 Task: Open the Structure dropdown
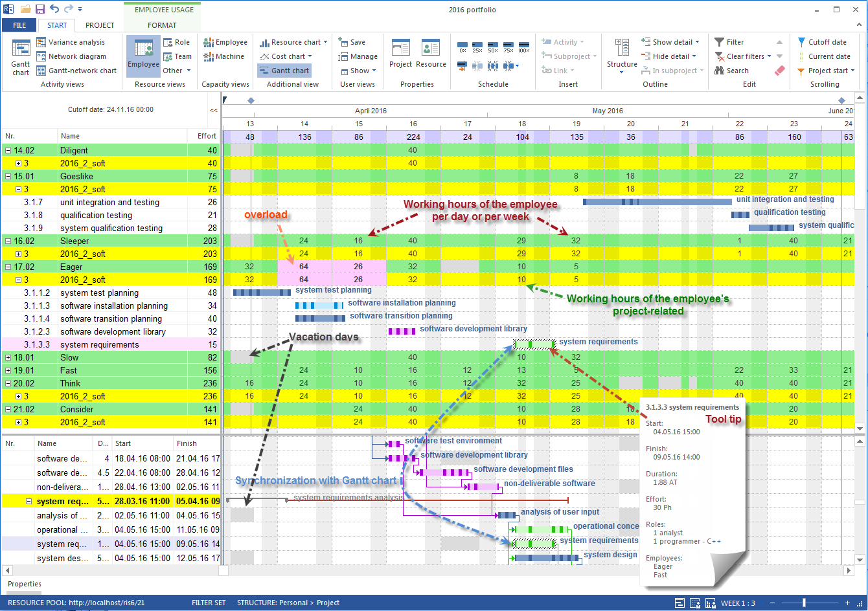click(x=622, y=57)
